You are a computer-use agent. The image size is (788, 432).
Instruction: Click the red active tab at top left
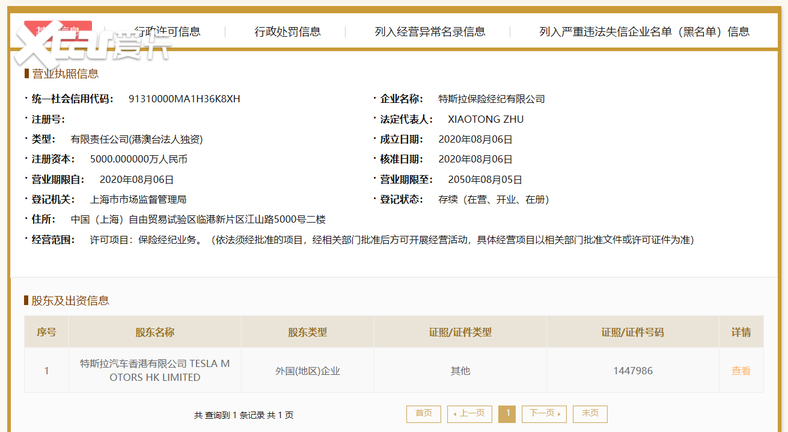click(x=57, y=29)
